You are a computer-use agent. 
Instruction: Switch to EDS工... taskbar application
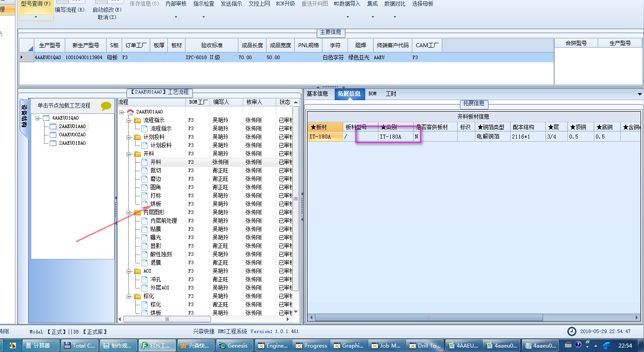pos(157,346)
